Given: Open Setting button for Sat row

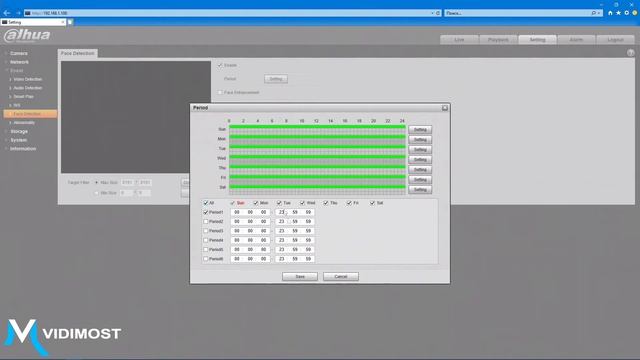Looking at the screenshot, I should (x=420, y=190).
